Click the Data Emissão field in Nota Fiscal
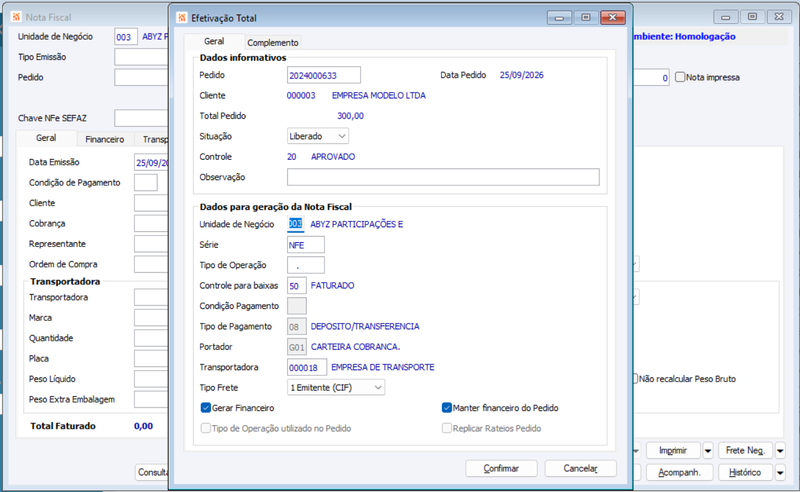 click(152, 163)
